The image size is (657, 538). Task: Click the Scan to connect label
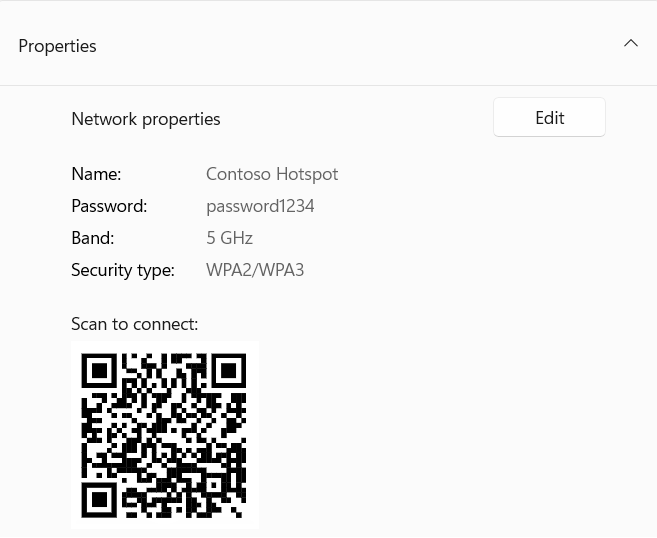coord(134,324)
